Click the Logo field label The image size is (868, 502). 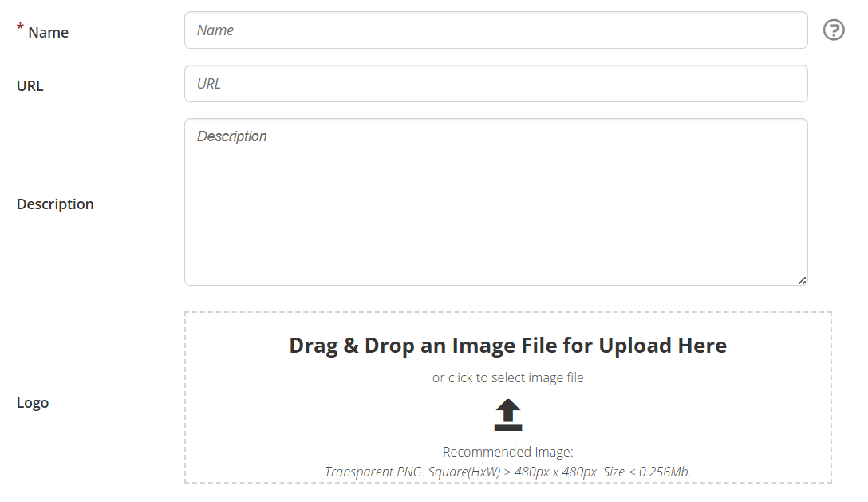33,403
